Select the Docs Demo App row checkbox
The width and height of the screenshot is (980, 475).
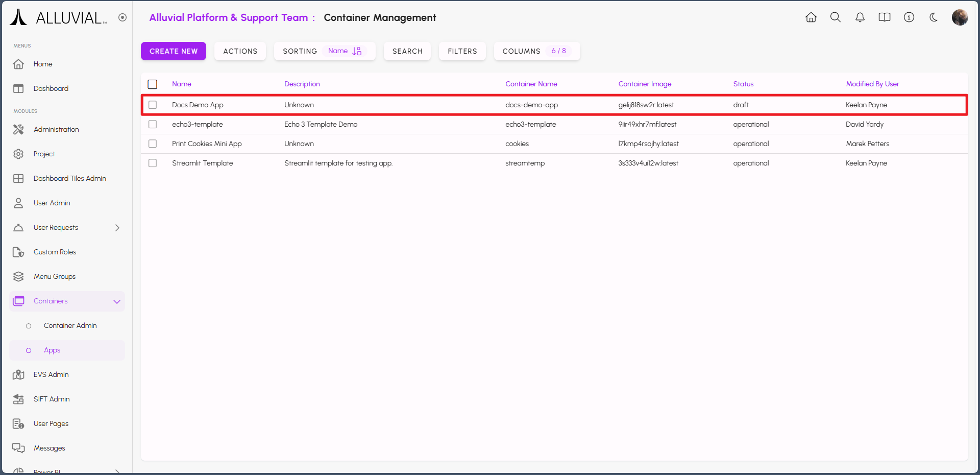[153, 105]
